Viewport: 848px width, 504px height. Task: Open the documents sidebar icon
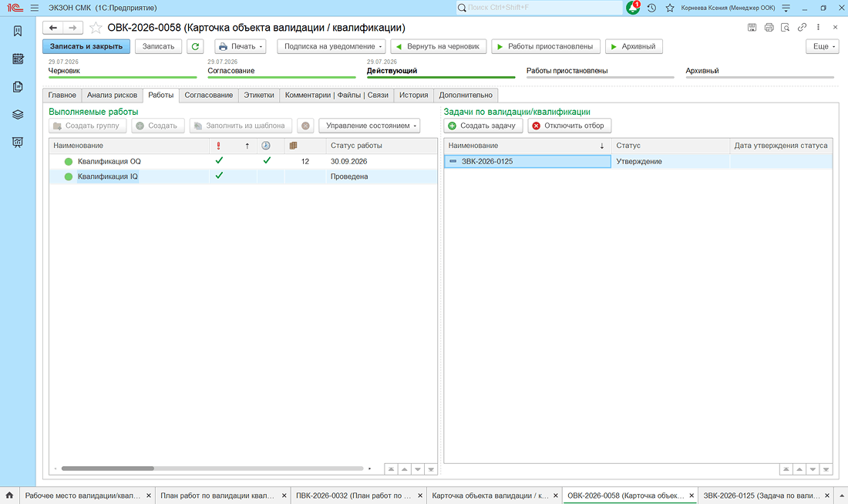coord(18,86)
